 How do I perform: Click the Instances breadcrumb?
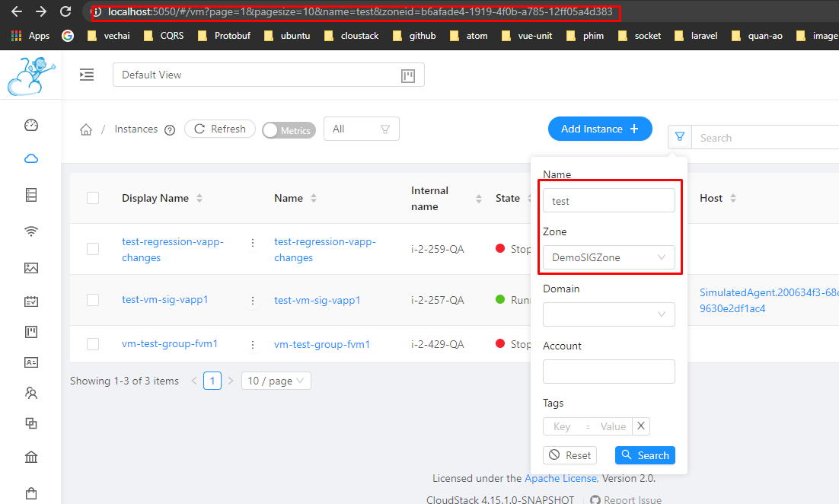point(136,129)
